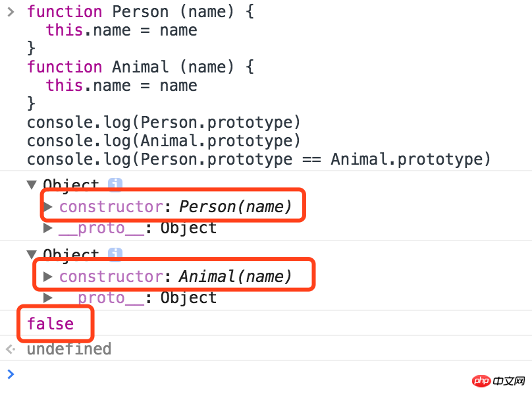Click the false log output
532x394 pixels.
click(x=50, y=324)
